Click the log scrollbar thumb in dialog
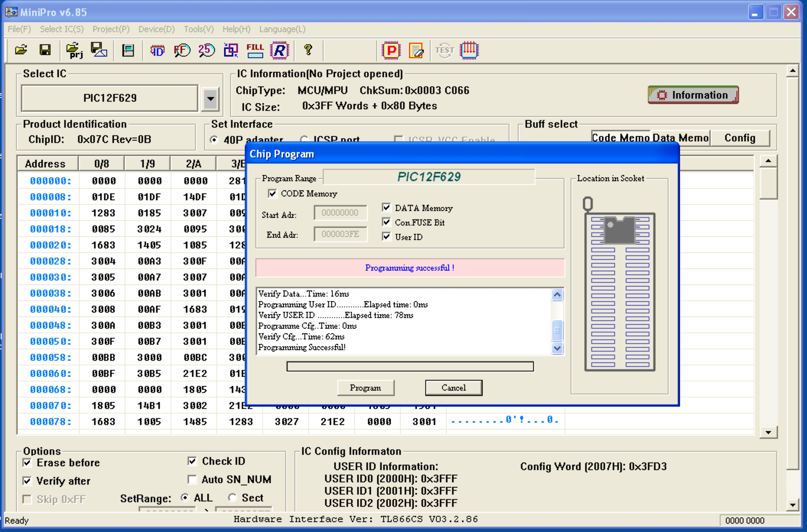 click(x=557, y=330)
